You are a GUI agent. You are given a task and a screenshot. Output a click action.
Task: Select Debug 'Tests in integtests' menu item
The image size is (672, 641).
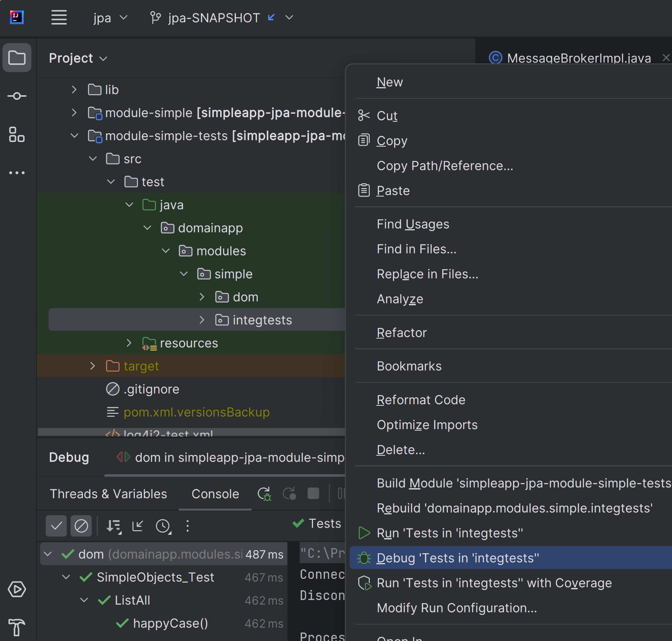[x=458, y=558]
